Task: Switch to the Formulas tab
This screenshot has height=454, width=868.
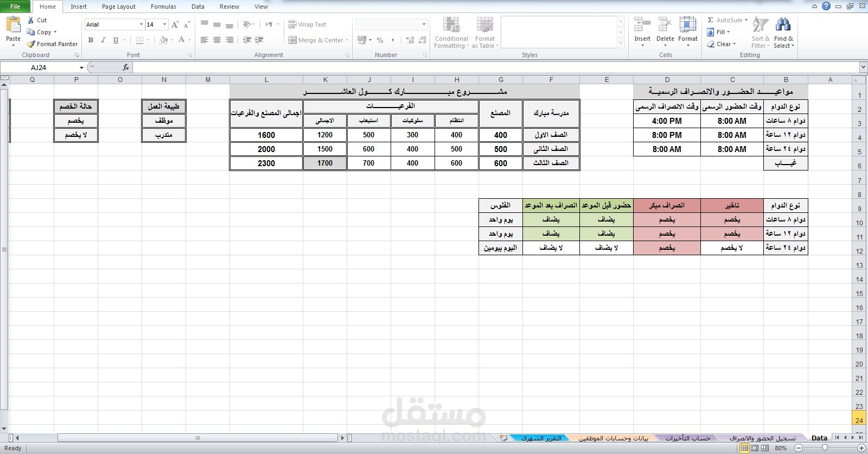Action: (x=163, y=7)
